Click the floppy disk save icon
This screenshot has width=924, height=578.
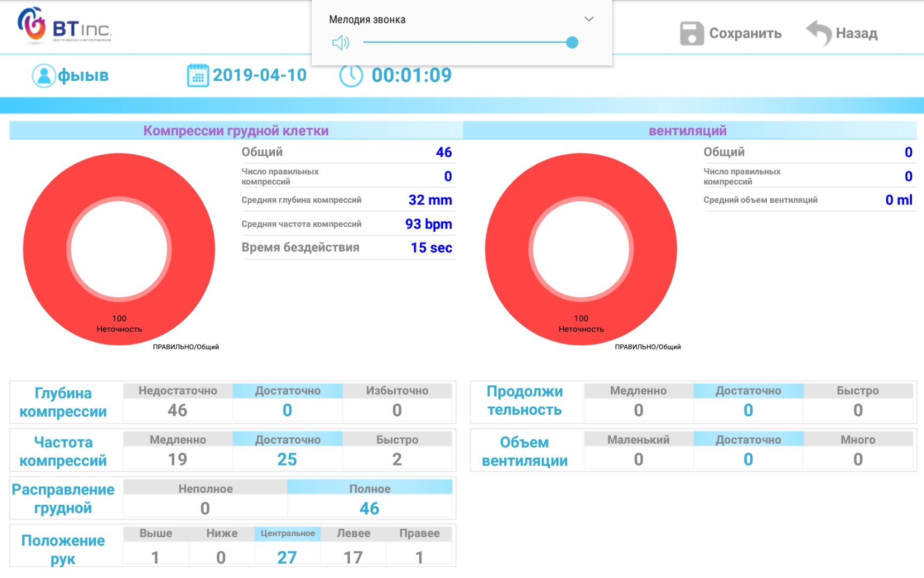point(691,33)
